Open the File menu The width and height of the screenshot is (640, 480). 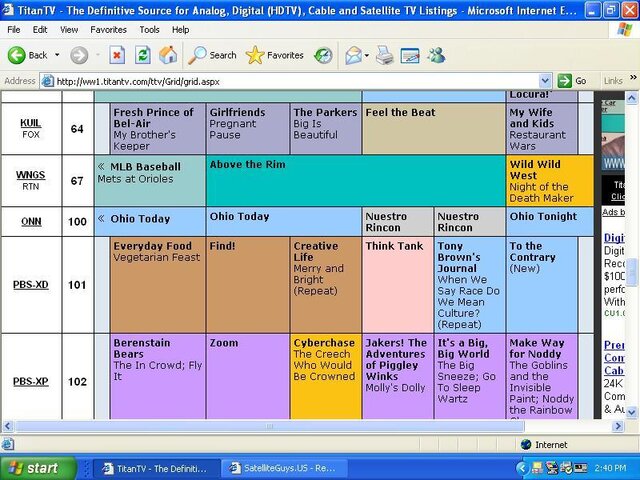pos(13,30)
